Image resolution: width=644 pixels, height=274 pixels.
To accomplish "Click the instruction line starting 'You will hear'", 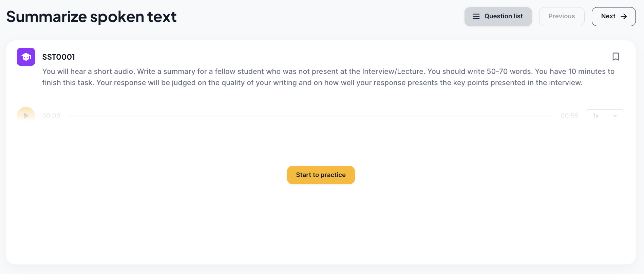I will click(328, 71).
